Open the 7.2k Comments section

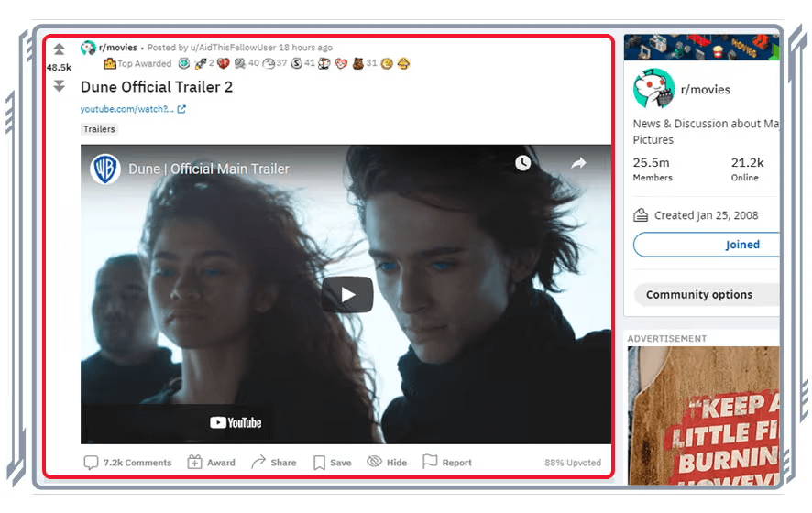click(127, 463)
